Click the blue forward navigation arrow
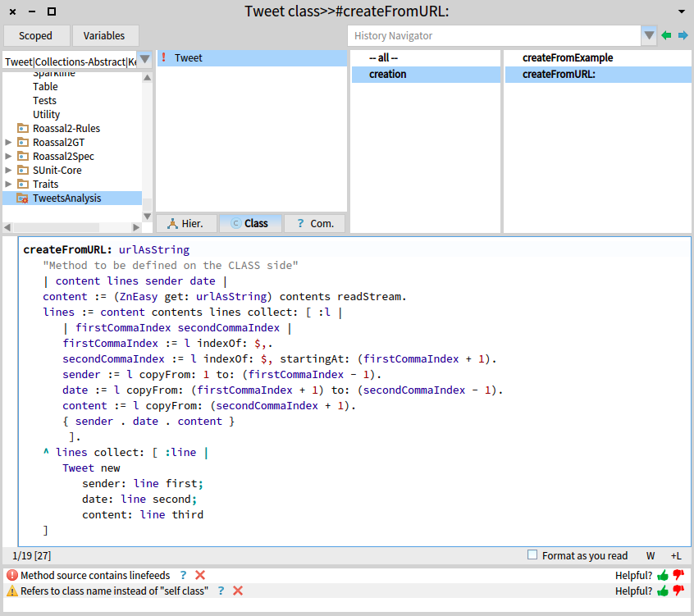This screenshot has height=616, width=694. (683, 36)
